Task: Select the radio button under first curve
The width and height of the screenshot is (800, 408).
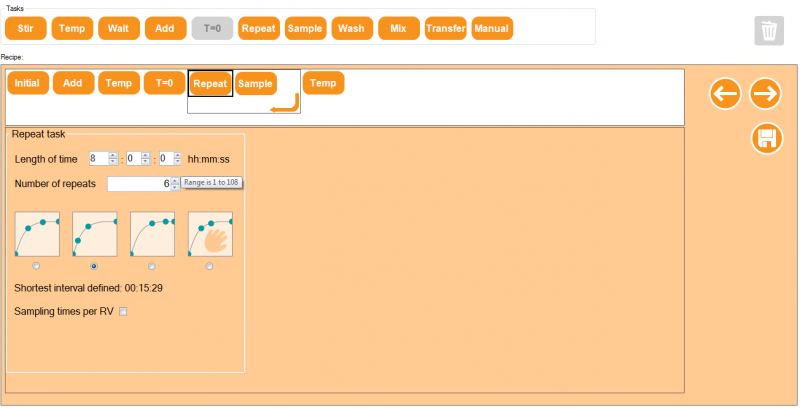Action: 37,266
